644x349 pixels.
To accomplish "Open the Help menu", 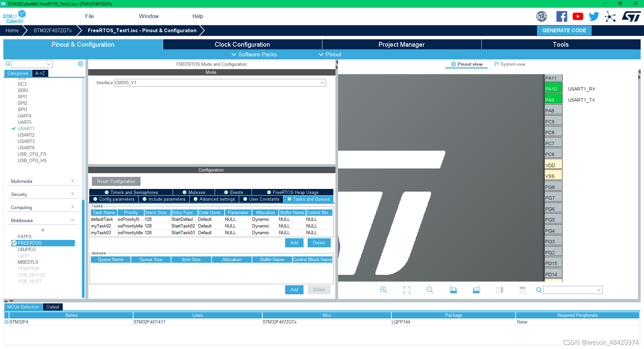I will [198, 16].
